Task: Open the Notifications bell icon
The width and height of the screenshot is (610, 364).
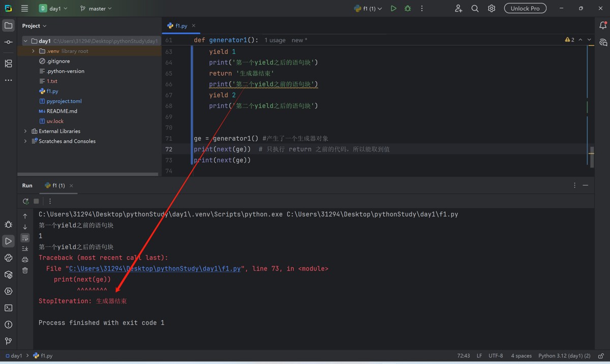Action: pyautogui.click(x=603, y=25)
